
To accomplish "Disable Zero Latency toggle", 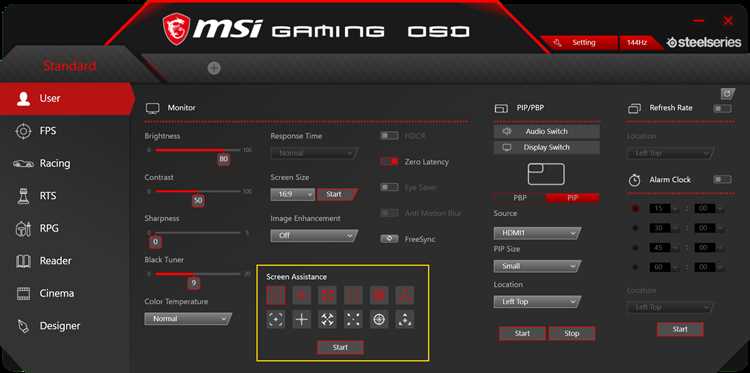I will 389,162.
